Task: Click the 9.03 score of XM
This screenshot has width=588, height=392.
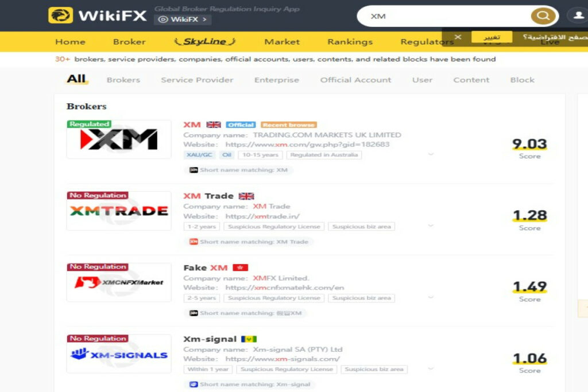Action: click(x=529, y=144)
